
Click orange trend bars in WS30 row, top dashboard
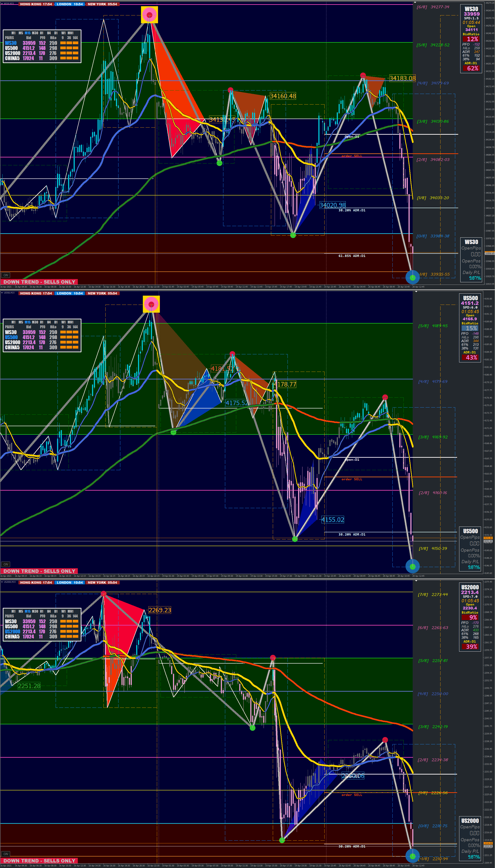(69, 43)
